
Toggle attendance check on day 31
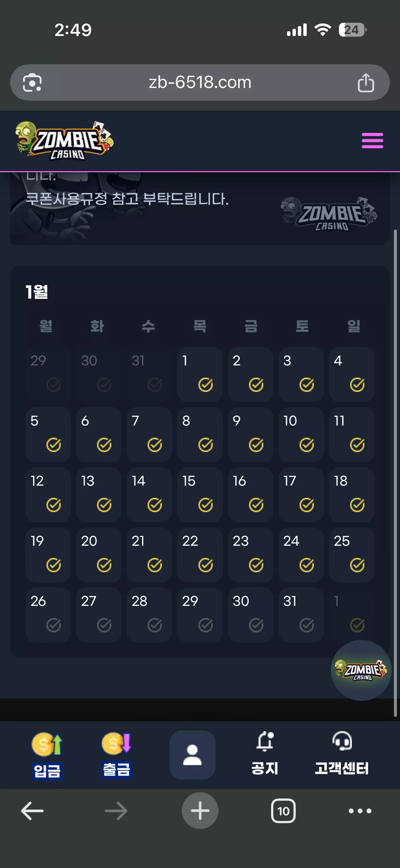click(x=307, y=625)
